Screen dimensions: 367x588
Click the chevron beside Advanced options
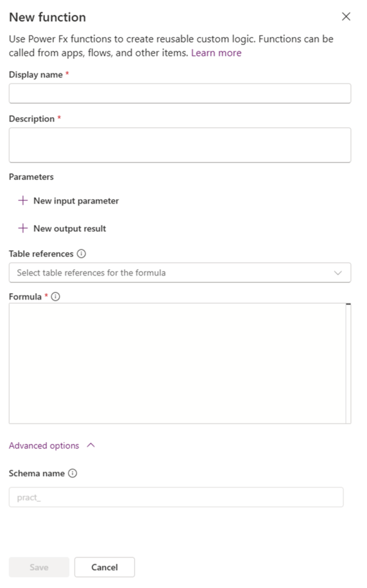[x=90, y=445]
